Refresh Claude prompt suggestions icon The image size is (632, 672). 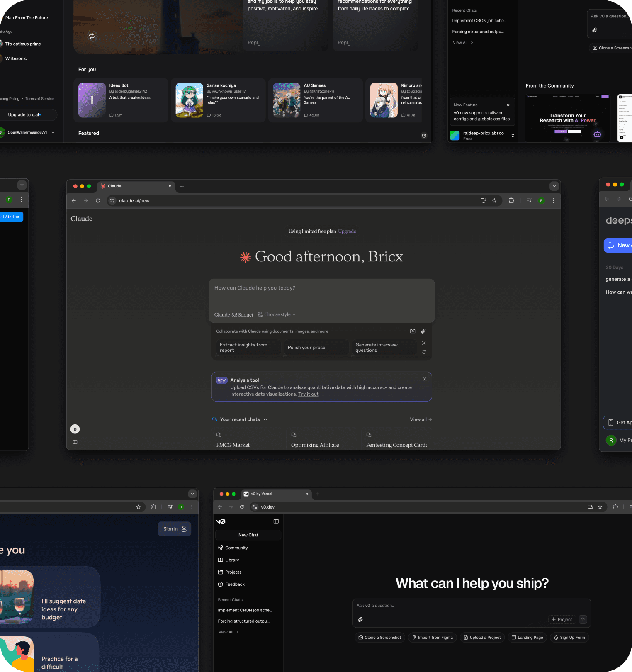coord(424,352)
